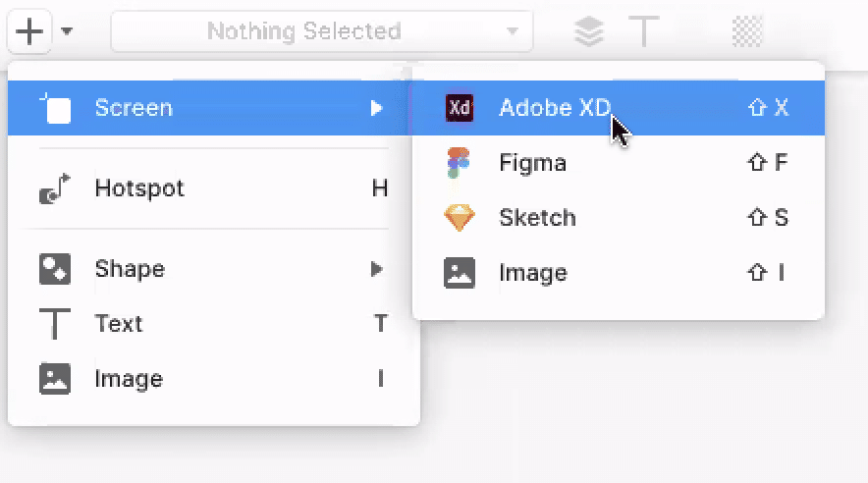Choose Screen from the insert menu
The image size is (868, 483).
[134, 108]
